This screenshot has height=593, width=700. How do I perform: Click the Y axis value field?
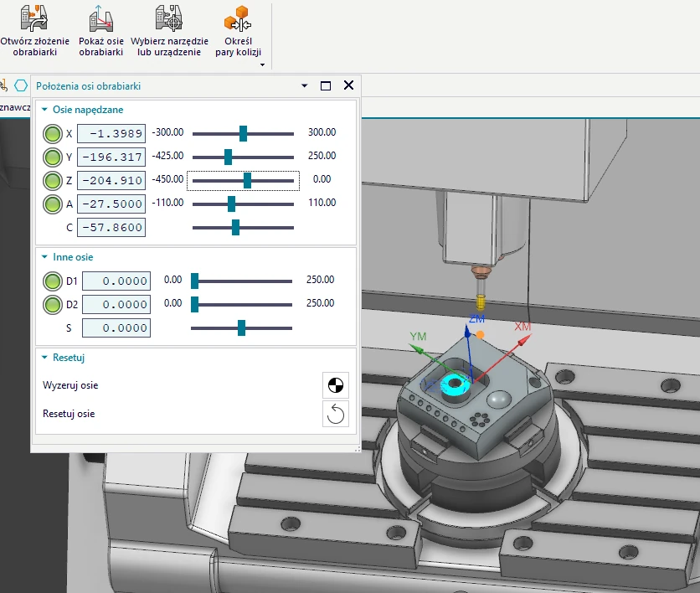tap(111, 157)
